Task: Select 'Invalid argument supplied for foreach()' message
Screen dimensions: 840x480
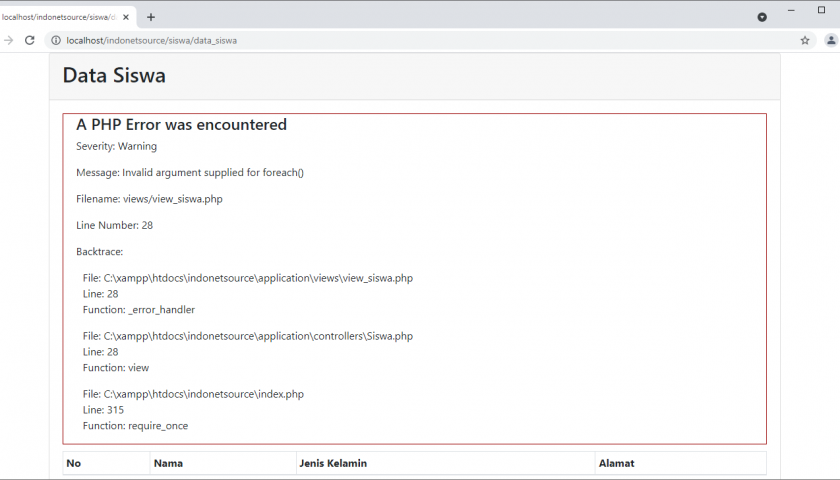Action: [x=213, y=172]
